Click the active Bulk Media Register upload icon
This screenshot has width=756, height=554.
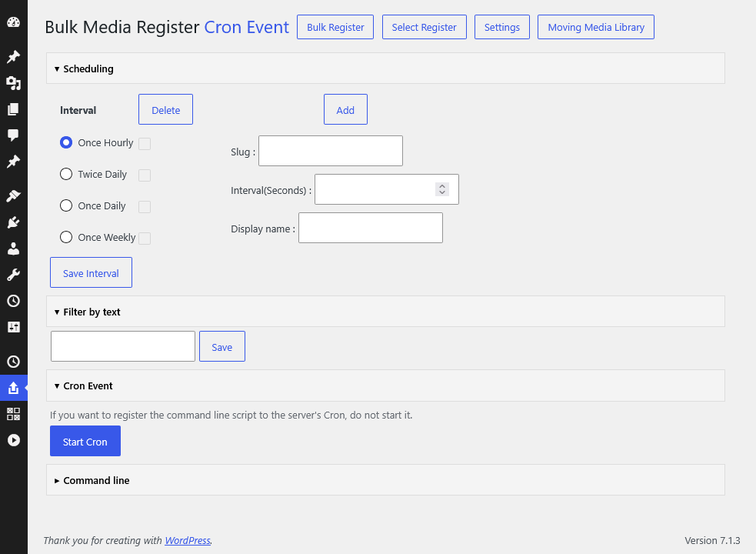tap(14, 388)
